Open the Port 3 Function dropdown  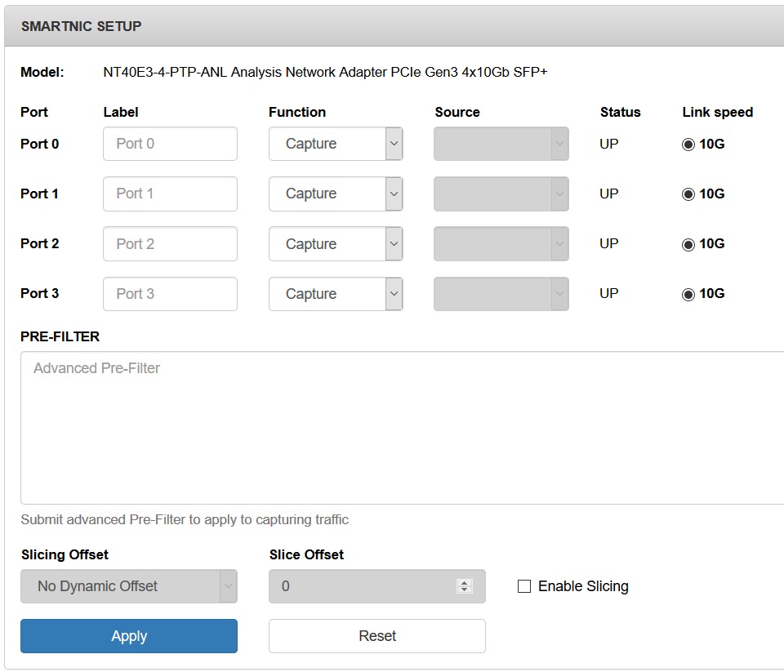(x=336, y=293)
